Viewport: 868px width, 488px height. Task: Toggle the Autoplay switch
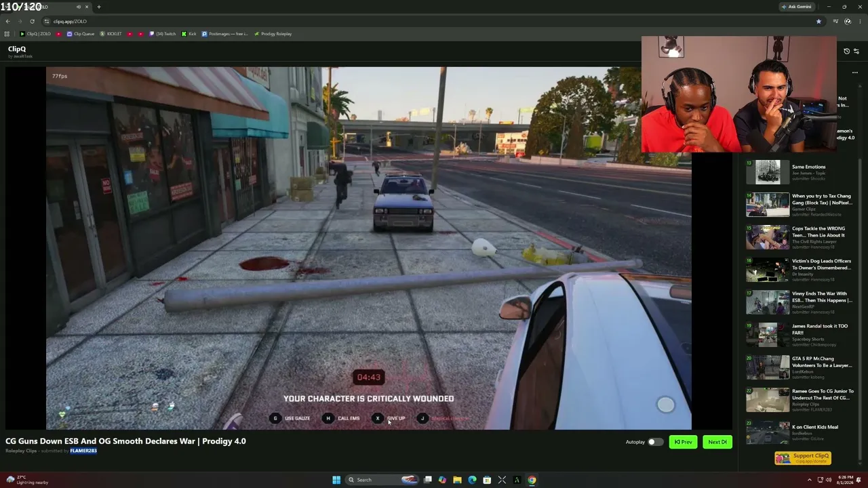654,442
